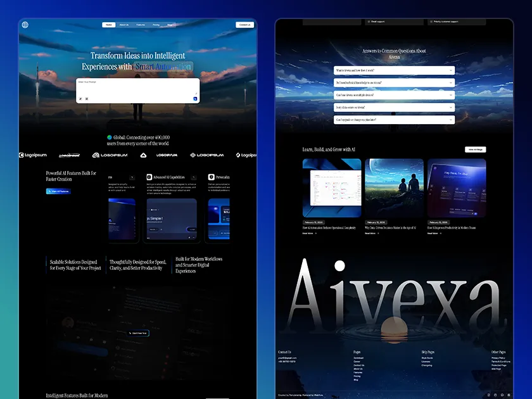Image resolution: width=532 pixels, height=399 pixels.
Task: Open the Advanced AI Capabilities preview image
Action: click(x=172, y=220)
